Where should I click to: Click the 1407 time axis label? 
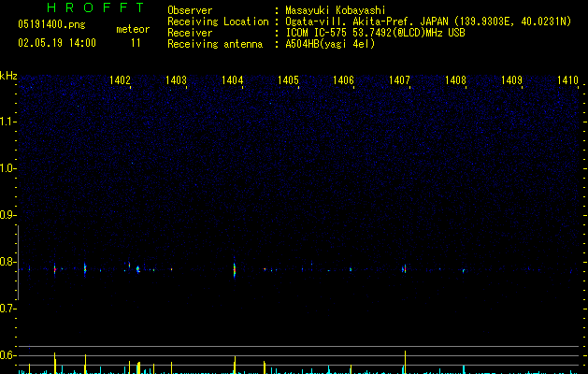coord(399,80)
